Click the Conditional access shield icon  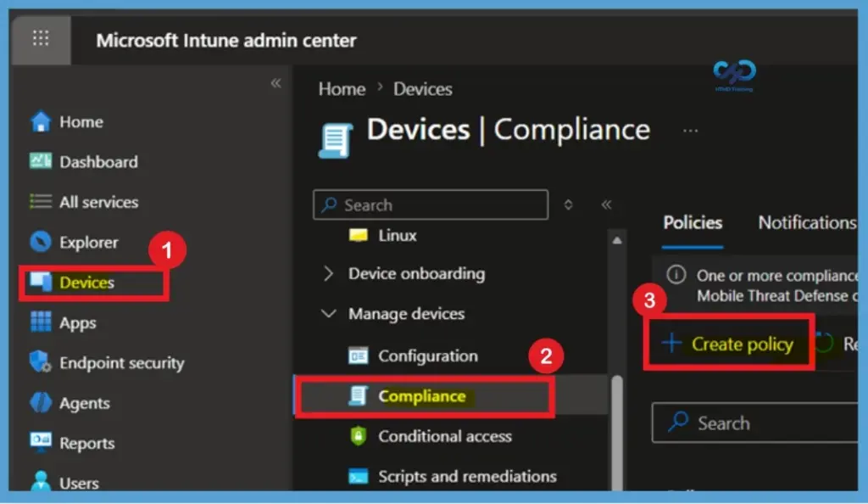359,436
